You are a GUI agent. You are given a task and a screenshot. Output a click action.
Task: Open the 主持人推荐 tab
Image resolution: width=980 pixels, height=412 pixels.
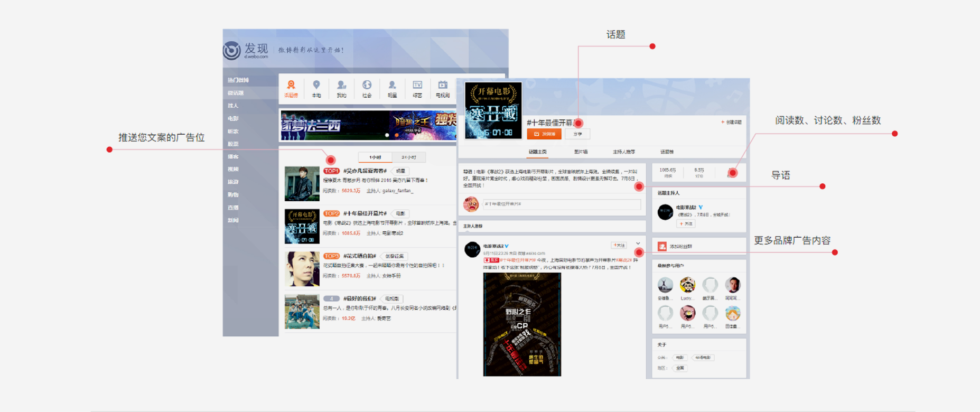tap(624, 152)
